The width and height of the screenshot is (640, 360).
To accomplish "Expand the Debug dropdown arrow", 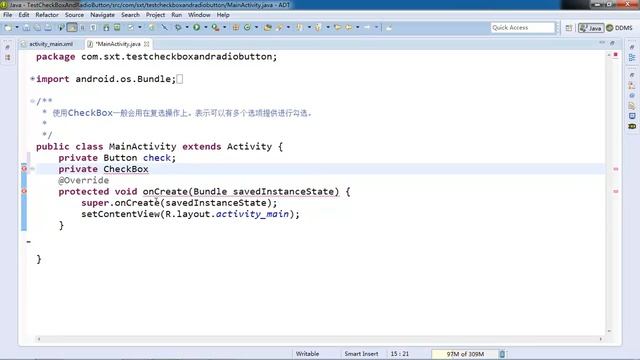I will coord(187,28).
